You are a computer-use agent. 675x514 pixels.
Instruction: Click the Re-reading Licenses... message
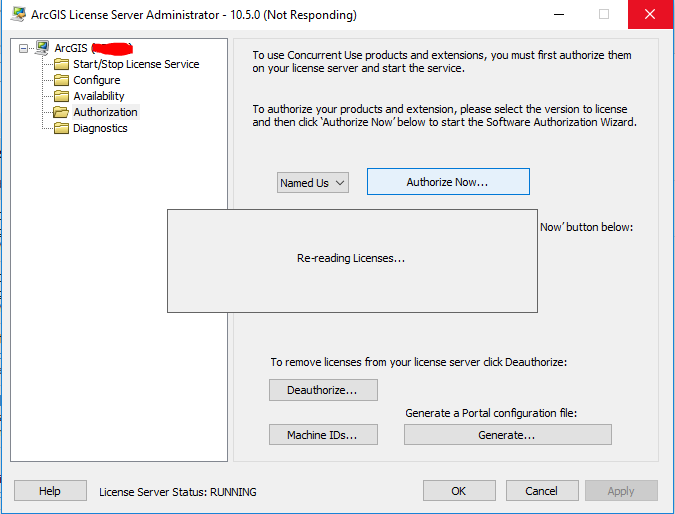pos(351,258)
